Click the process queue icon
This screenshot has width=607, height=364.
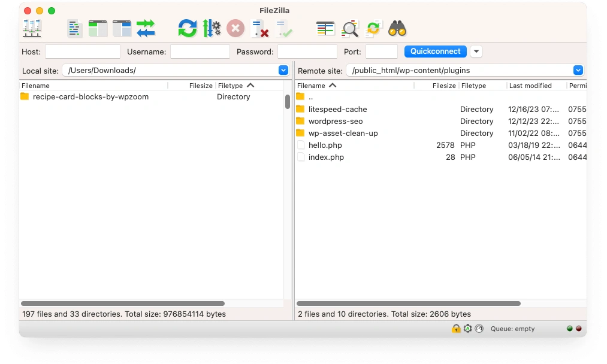click(x=212, y=28)
